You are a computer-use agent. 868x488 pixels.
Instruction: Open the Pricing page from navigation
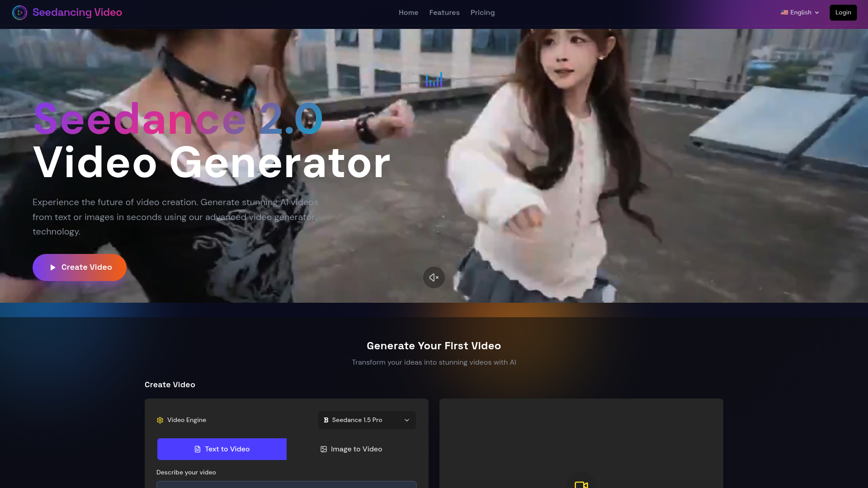point(482,13)
